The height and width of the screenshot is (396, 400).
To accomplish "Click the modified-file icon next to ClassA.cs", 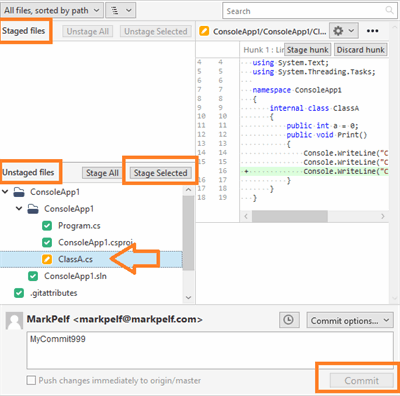I will tap(47, 259).
